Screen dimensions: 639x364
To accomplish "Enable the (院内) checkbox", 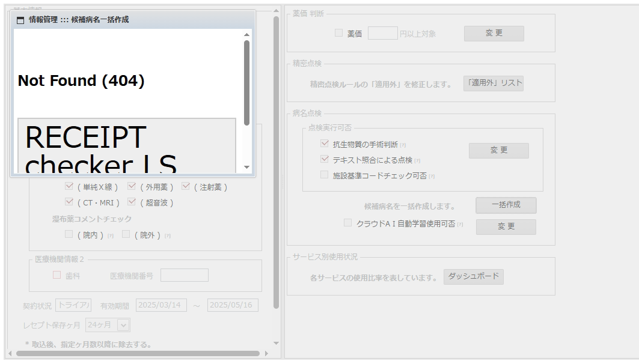I will point(69,234).
